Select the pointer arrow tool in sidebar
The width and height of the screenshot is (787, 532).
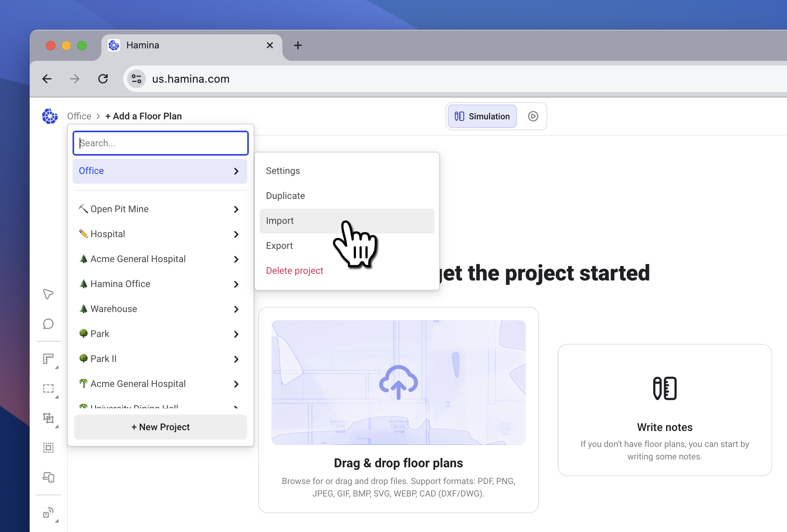point(48,294)
